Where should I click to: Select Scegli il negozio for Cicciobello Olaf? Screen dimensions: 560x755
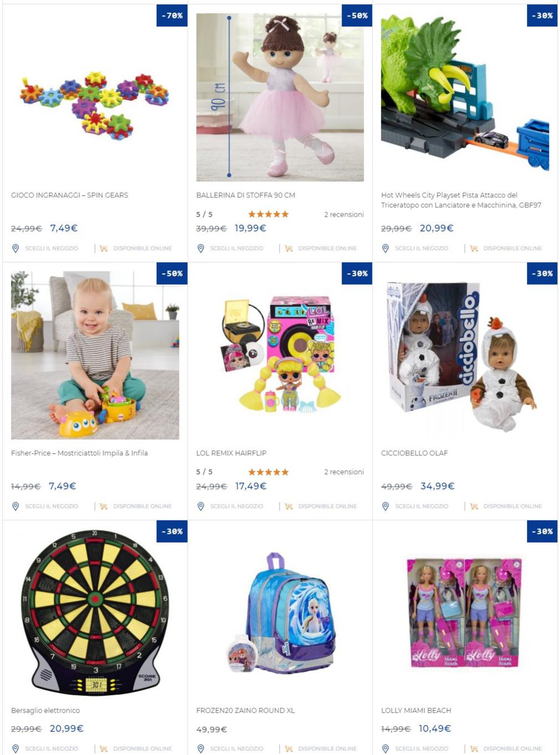pos(422,506)
